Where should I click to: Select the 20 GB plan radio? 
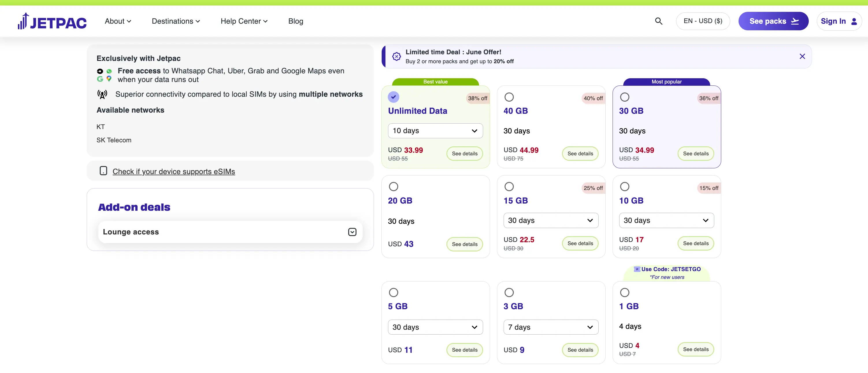tap(393, 186)
